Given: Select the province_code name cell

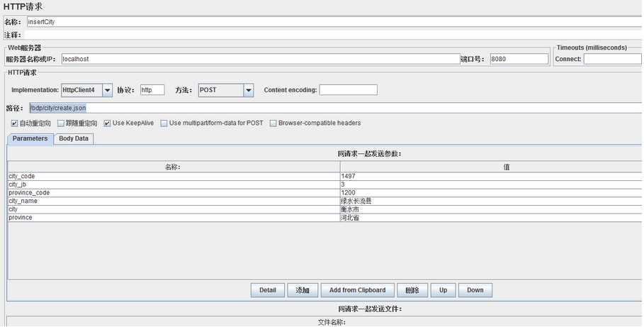Looking at the screenshot, I should click(x=174, y=193).
